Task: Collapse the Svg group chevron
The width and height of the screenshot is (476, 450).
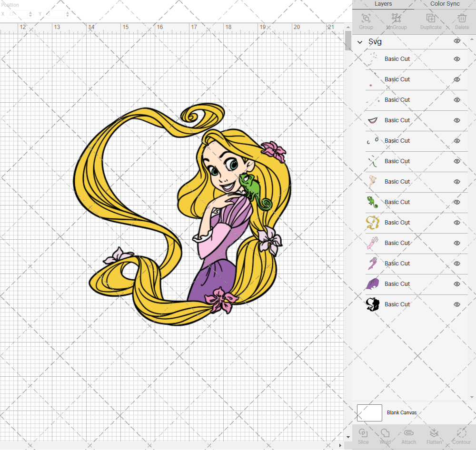Action: pyautogui.click(x=360, y=42)
